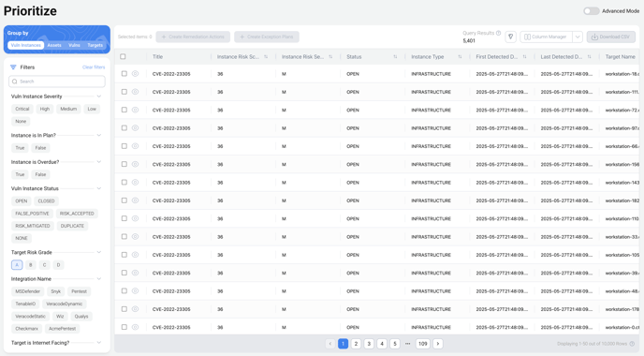Select checkbox for workstation-72 row
The width and height of the screenshot is (644, 356).
[x=124, y=110]
